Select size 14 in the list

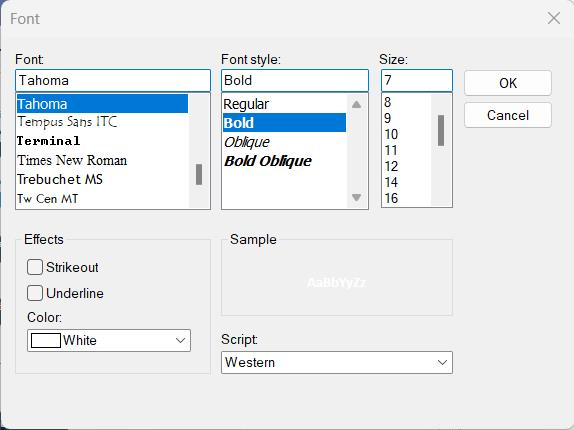(406, 182)
